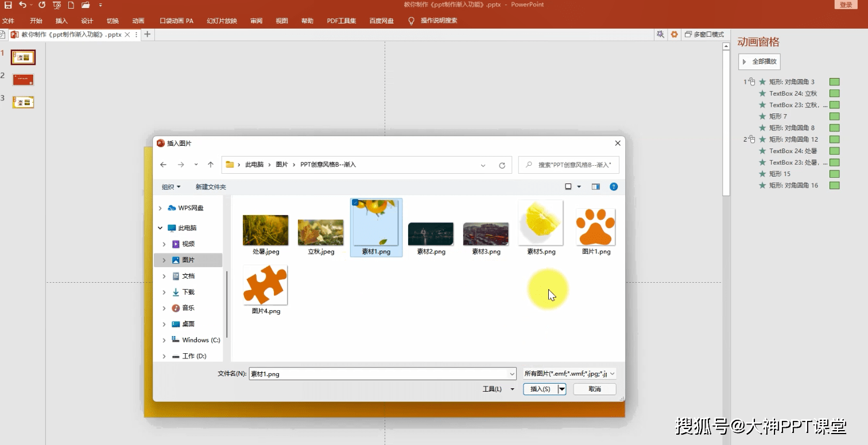This screenshot has width=868, height=445.
Task: Click the pin icon beside the gear
Action: (x=660, y=34)
